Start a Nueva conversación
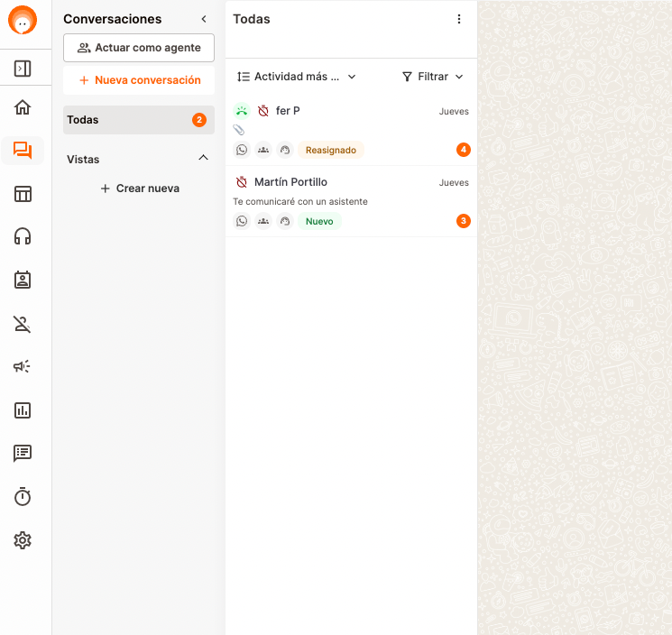This screenshot has height=635, width=672. point(139,80)
